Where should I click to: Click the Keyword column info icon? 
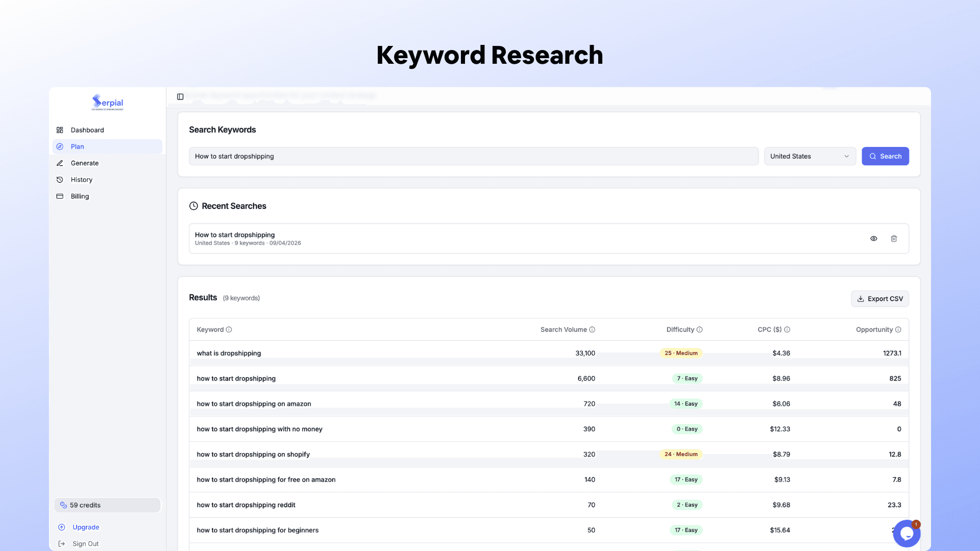point(229,330)
